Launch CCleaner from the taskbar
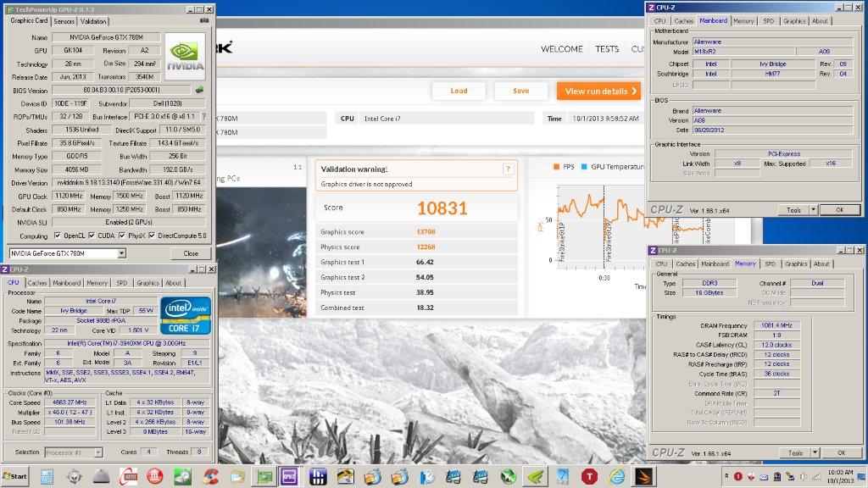The width and height of the screenshot is (868, 488). (x=210, y=476)
